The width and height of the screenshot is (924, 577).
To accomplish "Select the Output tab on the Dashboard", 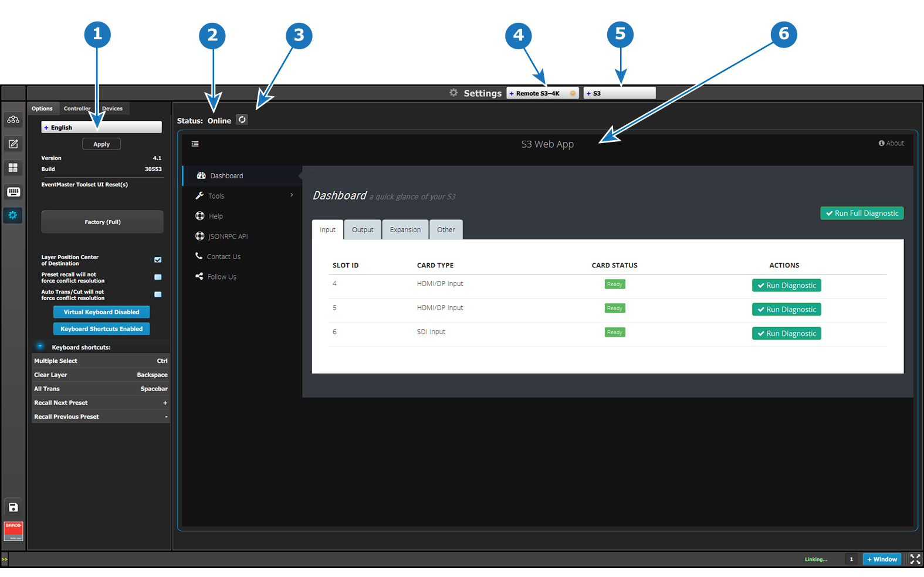I will pos(363,230).
